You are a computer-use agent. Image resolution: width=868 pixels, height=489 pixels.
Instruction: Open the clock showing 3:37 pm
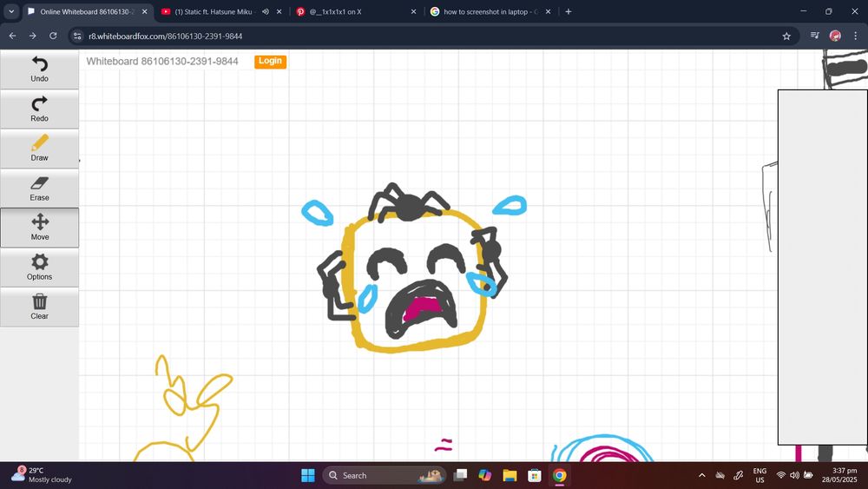pyautogui.click(x=839, y=475)
